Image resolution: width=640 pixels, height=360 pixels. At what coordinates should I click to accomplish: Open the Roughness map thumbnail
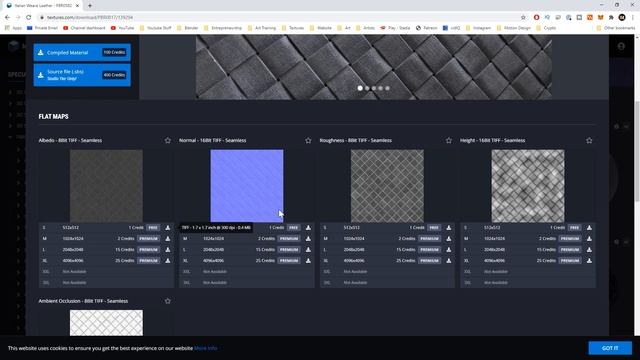pos(387,186)
